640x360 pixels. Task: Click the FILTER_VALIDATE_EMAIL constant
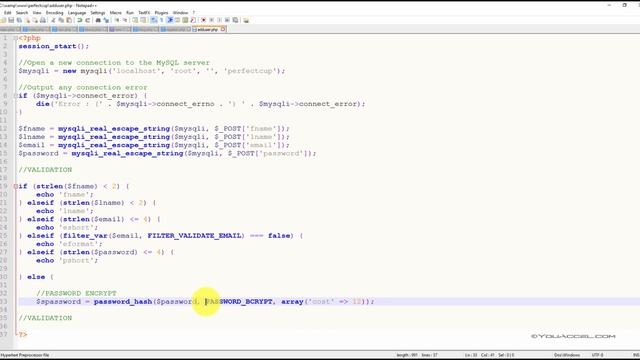coord(196,236)
